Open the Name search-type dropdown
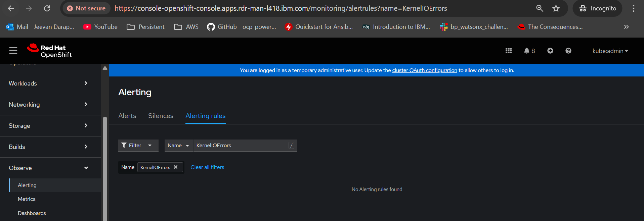Viewport: 644px width, 221px height. (178, 146)
